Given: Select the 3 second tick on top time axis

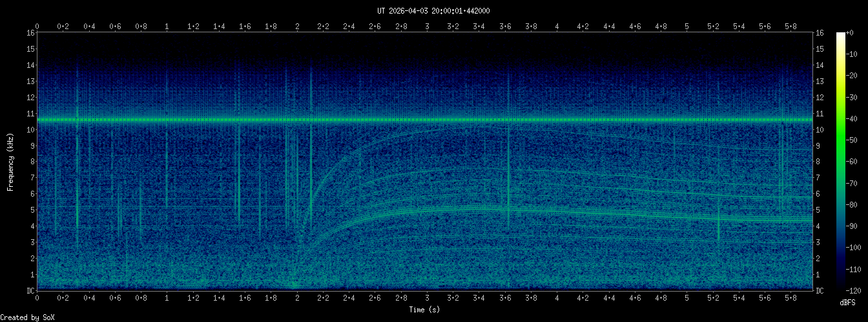Looking at the screenshot, I should point(427,27).
